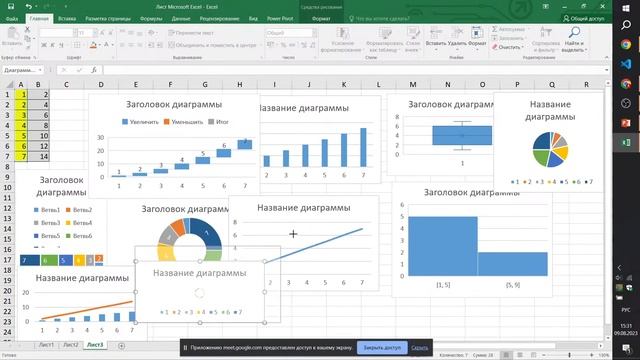Switch to the Вид ribbon tab

click(253, 19)
